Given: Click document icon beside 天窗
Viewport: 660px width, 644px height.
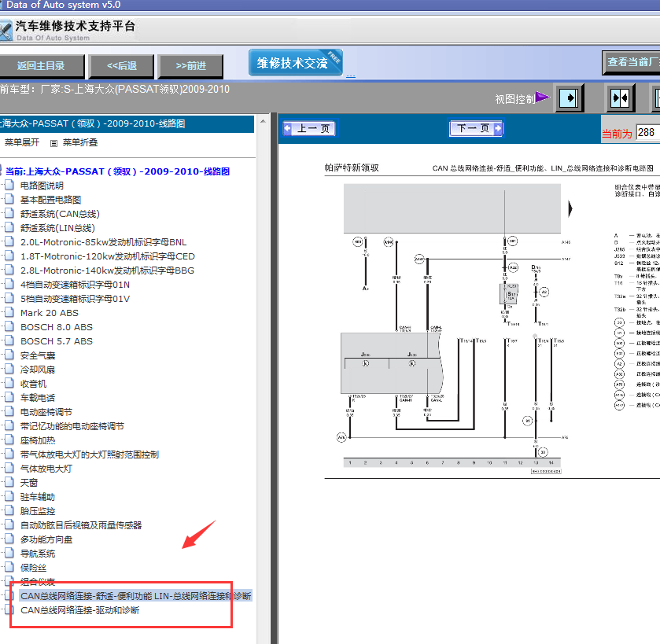Looking at the screenshot, I should point(9,483).
